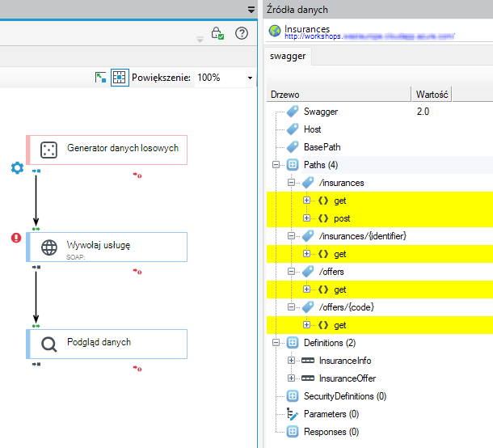The width and height of the screenshot is (493, 448).
Task: Expand the InsuranceInfo definition
Action: [x=291, y=360]
